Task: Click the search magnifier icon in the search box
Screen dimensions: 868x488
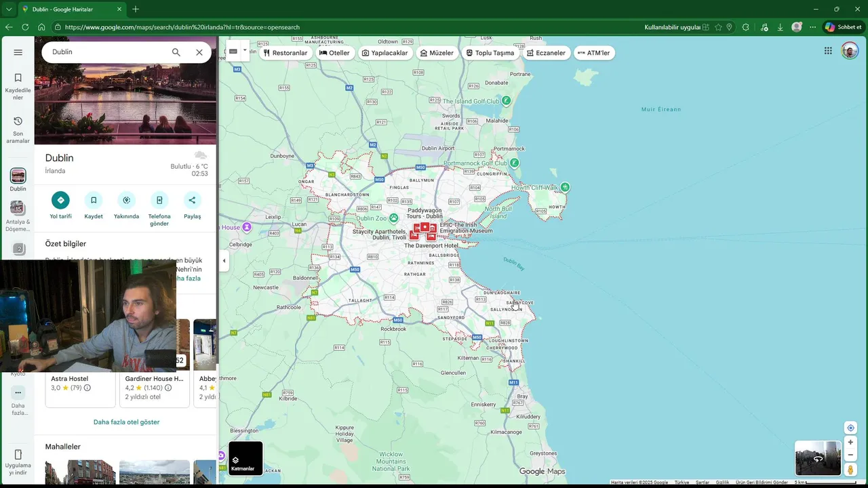Action: pyautogui.click(x=176, y=52)
